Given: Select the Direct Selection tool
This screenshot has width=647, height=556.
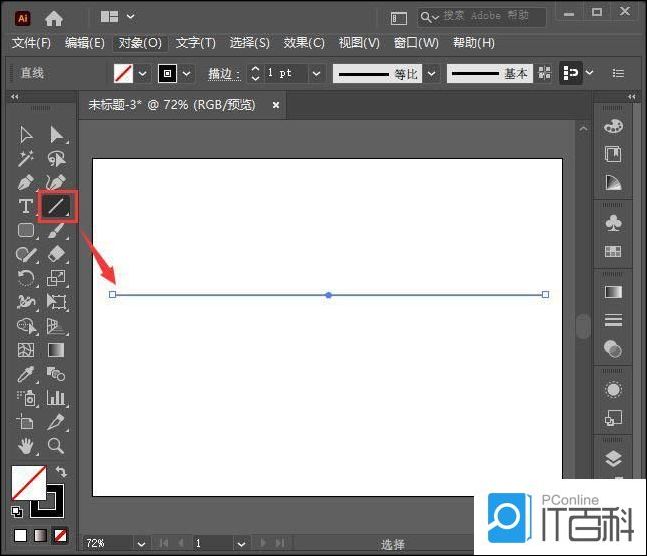Looking at the screenshot, I should pyautogui.click(x=57, y=135).
